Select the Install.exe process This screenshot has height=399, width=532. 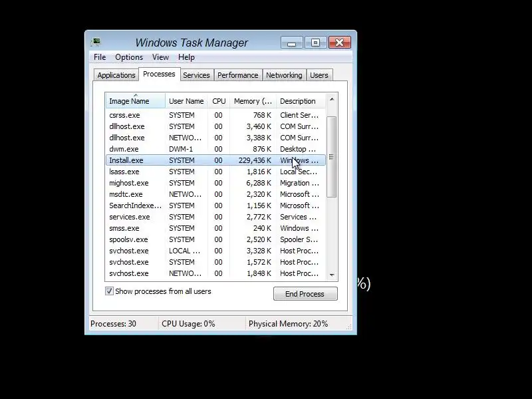[215, 160]
